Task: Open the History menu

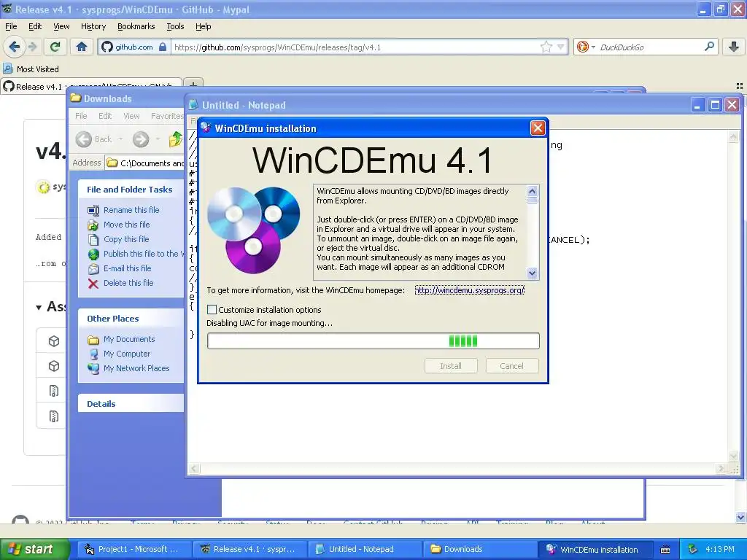Action: pyautogui.click(x=93, y=26)
